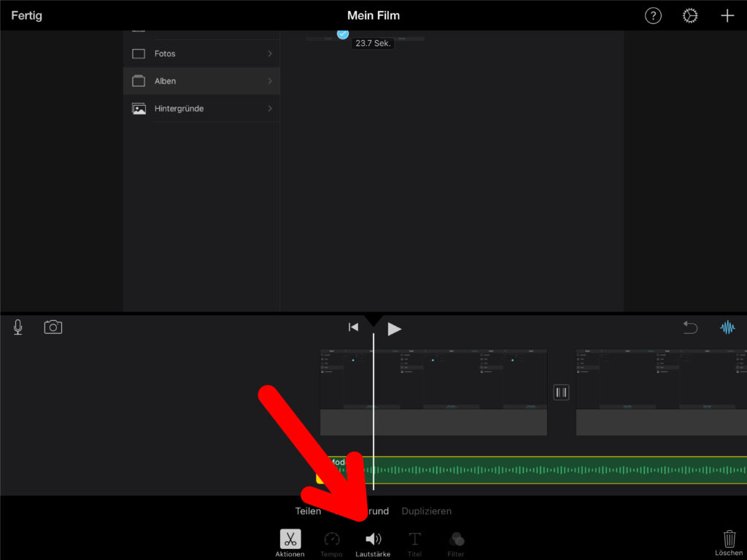The width and height of the screenshot is (747, 560).
Task: Tap Fertig to finish editing
Action: coord(26,15)
